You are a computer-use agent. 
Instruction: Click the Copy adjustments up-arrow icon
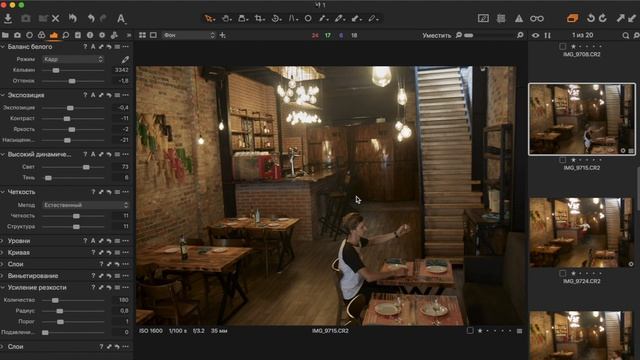[x=620, y=18]
